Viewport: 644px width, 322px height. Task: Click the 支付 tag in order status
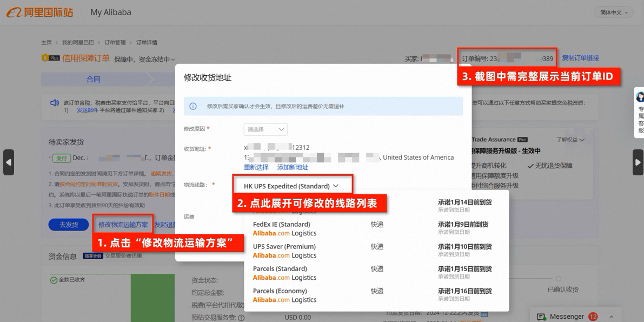pyautogui.click(x=61, y=158)
